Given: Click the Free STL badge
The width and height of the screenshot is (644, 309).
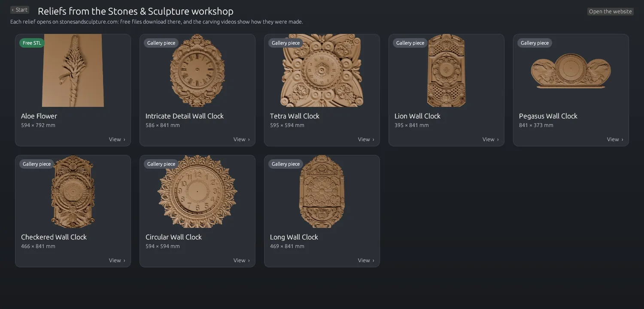Looking at the screenshot, I should pyautogui.click(x=32, y=43).
